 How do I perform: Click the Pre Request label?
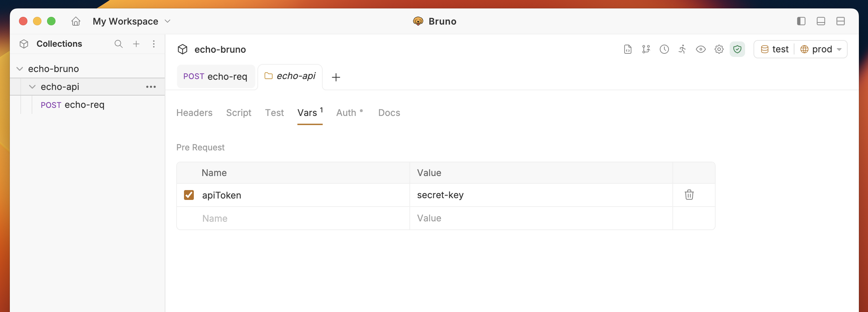pos(200,148)
